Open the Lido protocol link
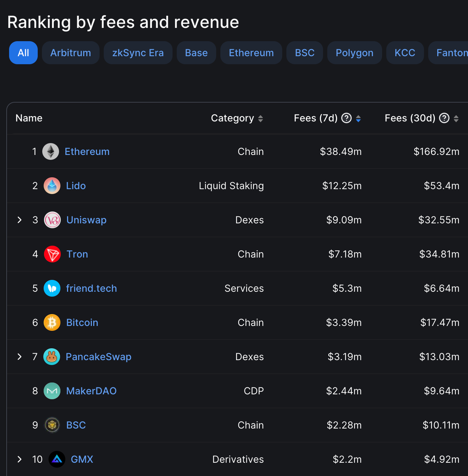 point(76,186)
